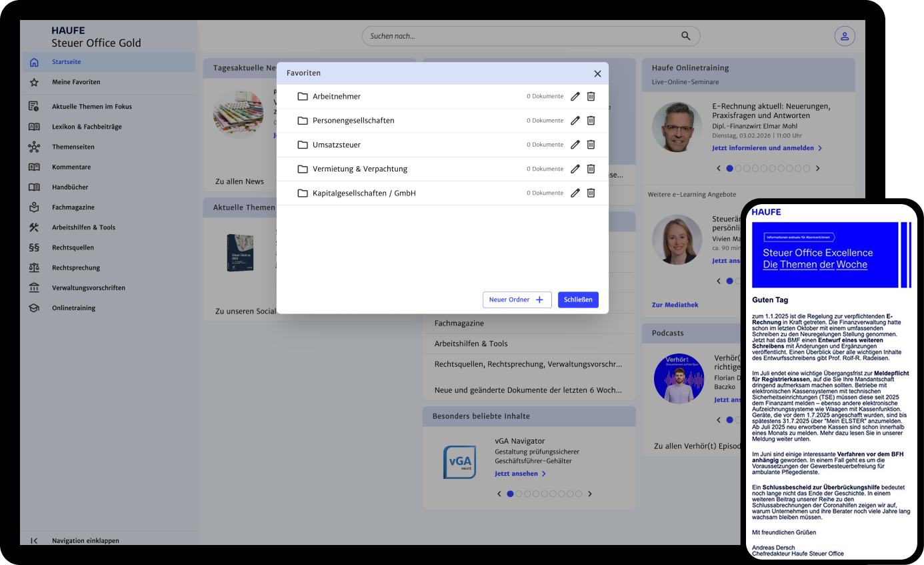Open Die Themen der Woche newsletter link
Image resolution: width=924 pixels, height=565 pixels.
[x=815, y=265]
